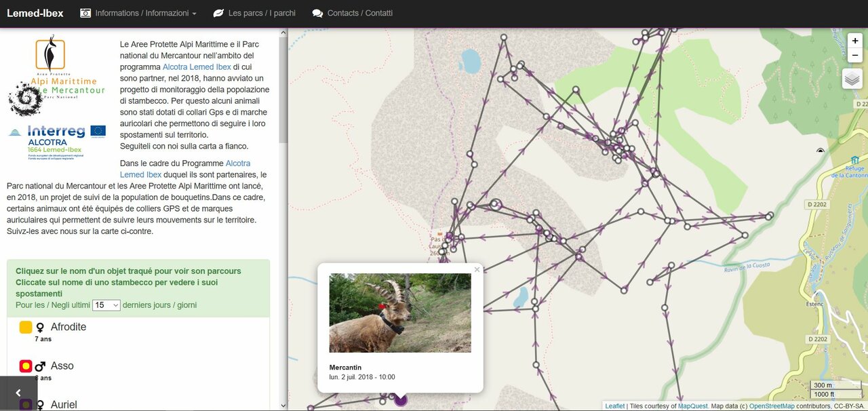Click Afrodite's yellow color swatch
868x411 pixels.
(26, 327)
